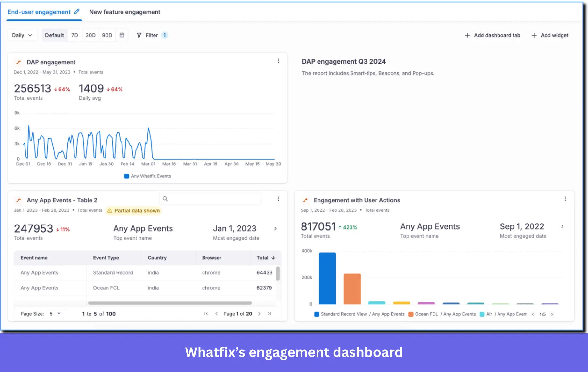Viewport: 588px width, 372px height.
Task: Toggle Ocean FCL legend series
Action: pos(442,314)
